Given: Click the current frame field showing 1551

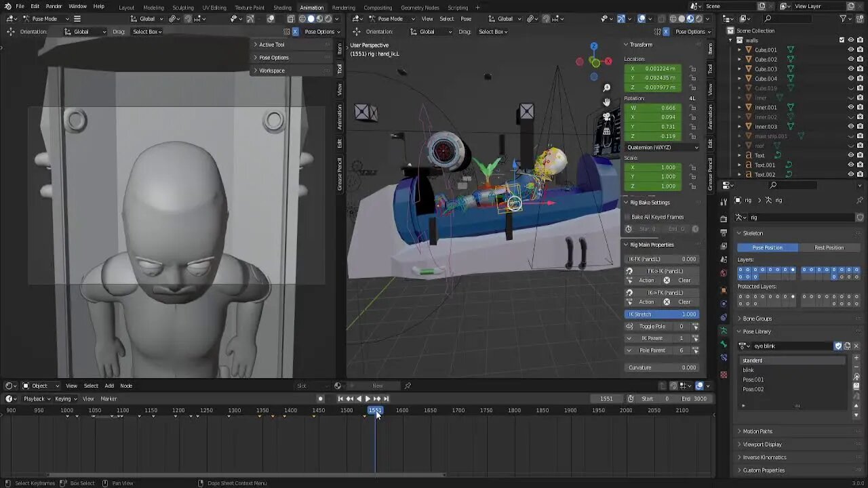Looking at the screenshot, I should [x=607, y=399].
